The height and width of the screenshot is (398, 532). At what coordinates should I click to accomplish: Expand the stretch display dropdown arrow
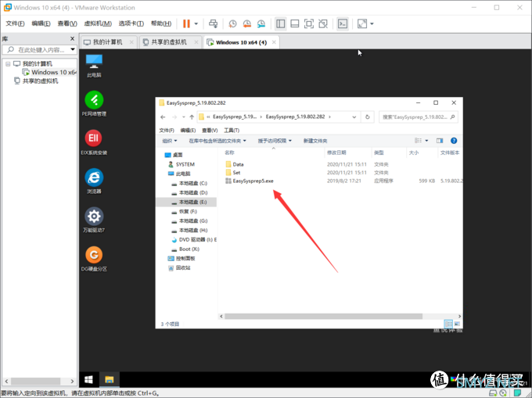click(x=372, y=23)
